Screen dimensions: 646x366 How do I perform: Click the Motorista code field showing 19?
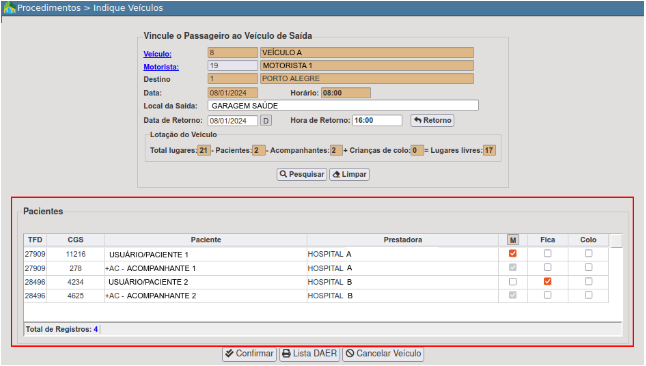coord(233,66)
